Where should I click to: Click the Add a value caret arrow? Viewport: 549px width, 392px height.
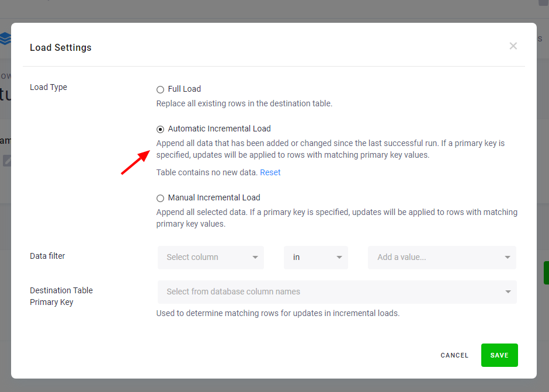(508, 257)
